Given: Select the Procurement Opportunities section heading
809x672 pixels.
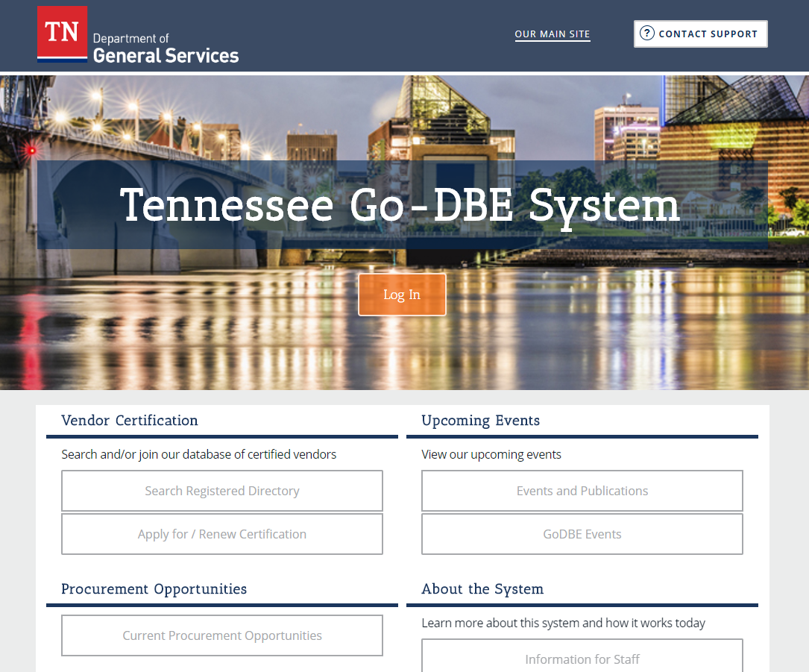Looking at the screenshot, I should [154, 589].
